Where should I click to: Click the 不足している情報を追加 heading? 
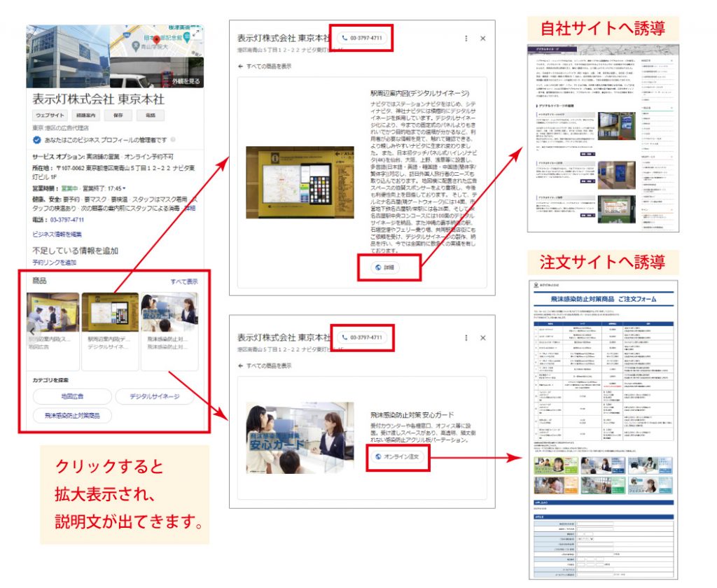[x=76, y=251]
